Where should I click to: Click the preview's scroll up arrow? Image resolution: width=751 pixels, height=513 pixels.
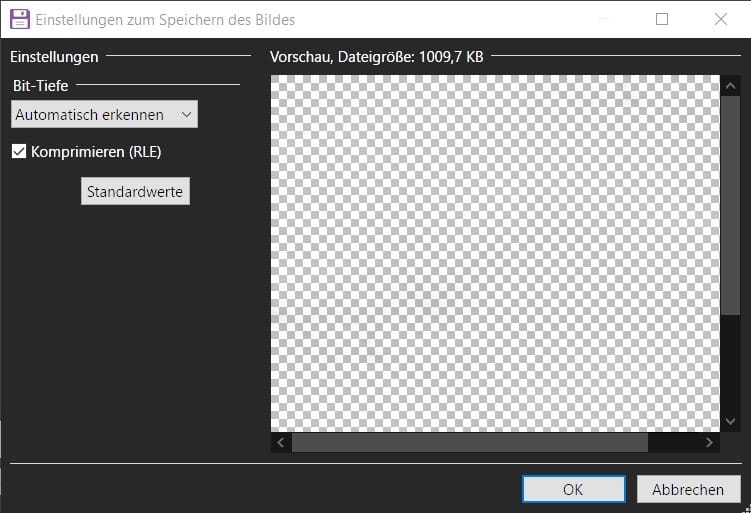click(x=729, y=85)
